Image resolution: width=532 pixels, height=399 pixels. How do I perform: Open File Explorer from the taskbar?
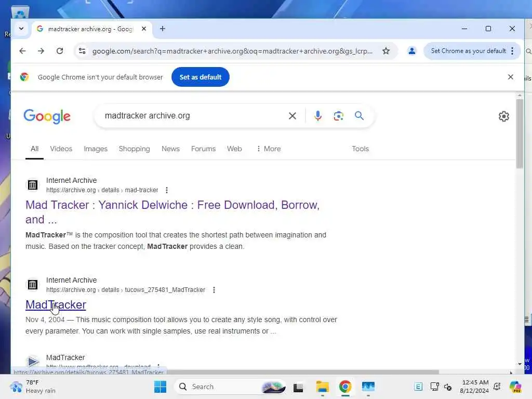click(x=322, y=387)
